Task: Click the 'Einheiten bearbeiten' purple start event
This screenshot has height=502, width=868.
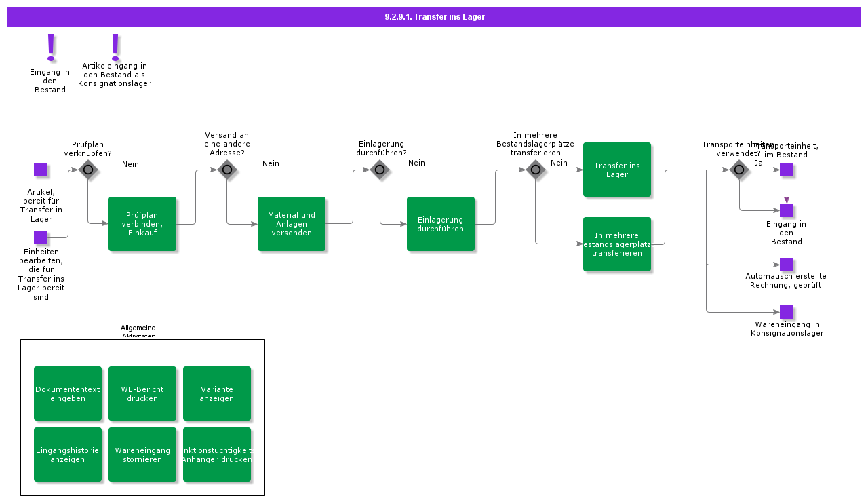Action: (41, 237)
